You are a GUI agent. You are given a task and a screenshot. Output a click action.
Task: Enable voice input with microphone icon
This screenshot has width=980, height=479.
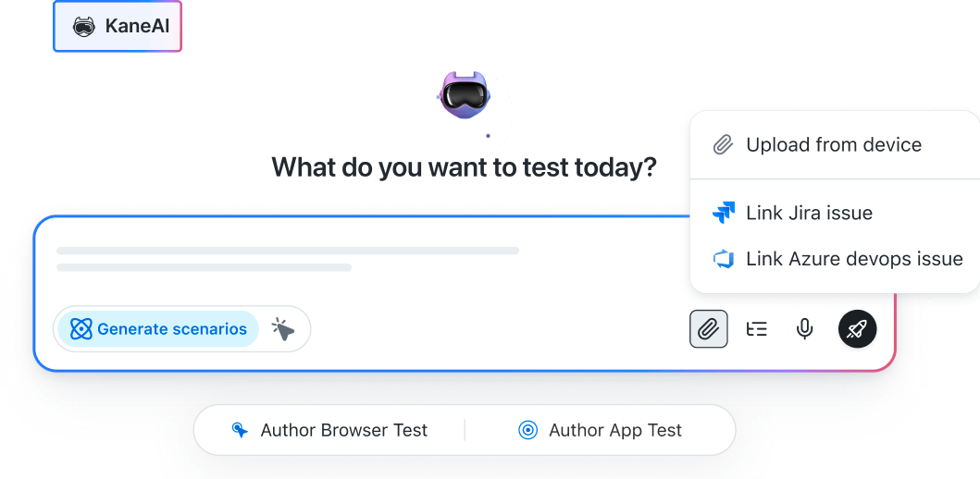[x=805, y=329]
